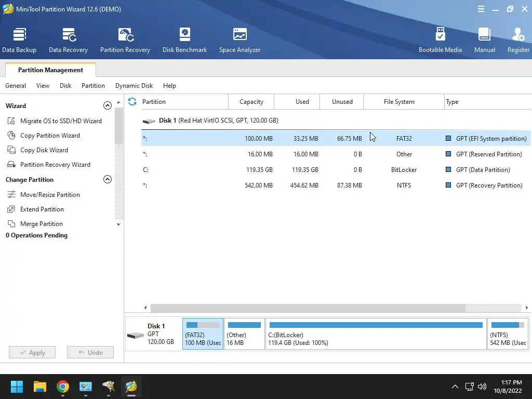Start the Copy Disk Wizard
532x399 pixels.
point(44,150)
